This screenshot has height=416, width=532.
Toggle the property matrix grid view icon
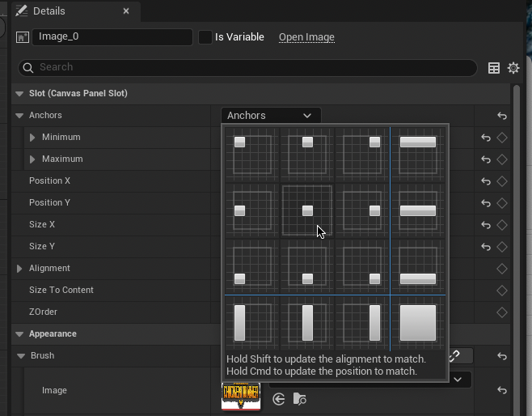click(494, 68)
